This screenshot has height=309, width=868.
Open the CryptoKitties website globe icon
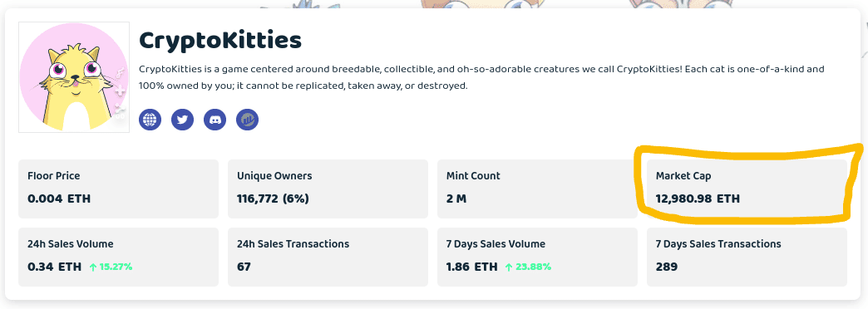tap(150, 120)
